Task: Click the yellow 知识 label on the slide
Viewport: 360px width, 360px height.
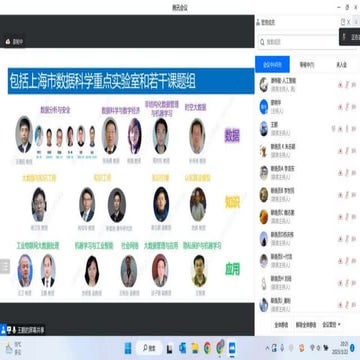Action: pyautogui.click(x=232, y=202)
